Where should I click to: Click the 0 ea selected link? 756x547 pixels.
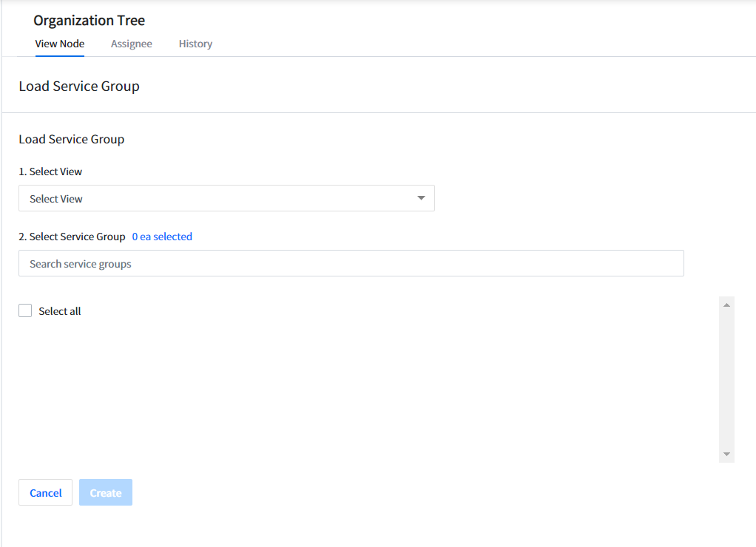(x=162, y=237)
